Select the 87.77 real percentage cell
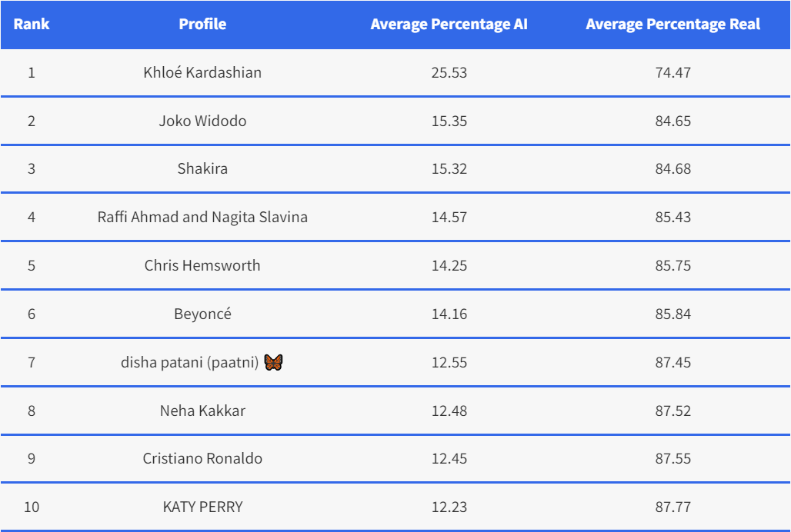The height and width of the screenshot is (532, 791). 673,507
